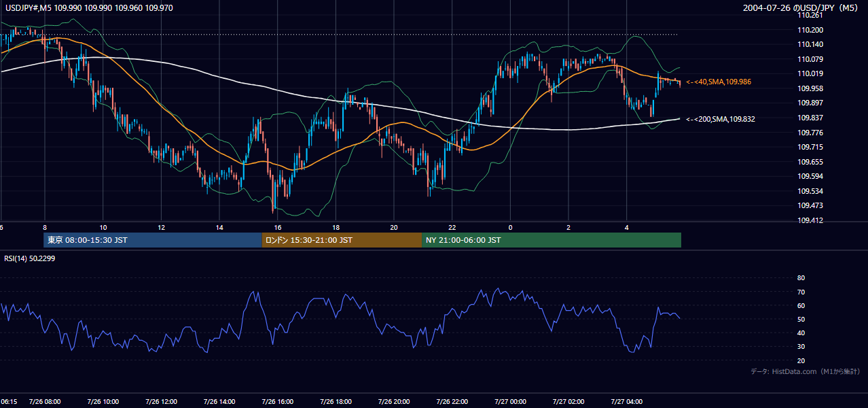Click the price axis value 110.019
The image size is (868, 408).
pos(810,73)
